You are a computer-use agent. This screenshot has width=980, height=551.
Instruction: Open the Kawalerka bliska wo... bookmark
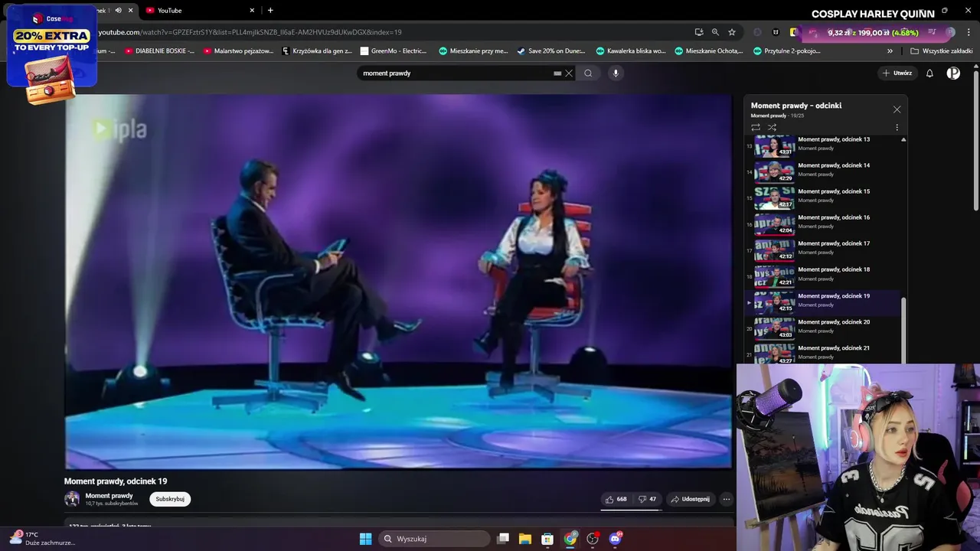tap(631, 51)
